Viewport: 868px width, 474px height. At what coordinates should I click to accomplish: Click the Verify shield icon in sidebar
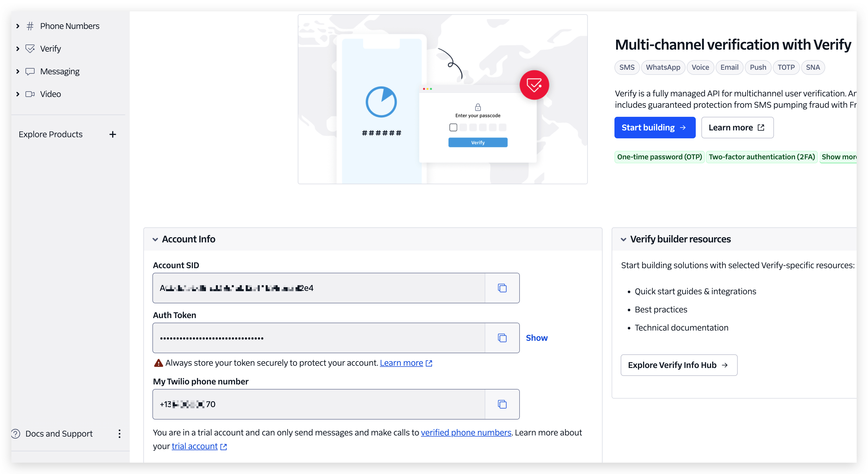(30, 48)
